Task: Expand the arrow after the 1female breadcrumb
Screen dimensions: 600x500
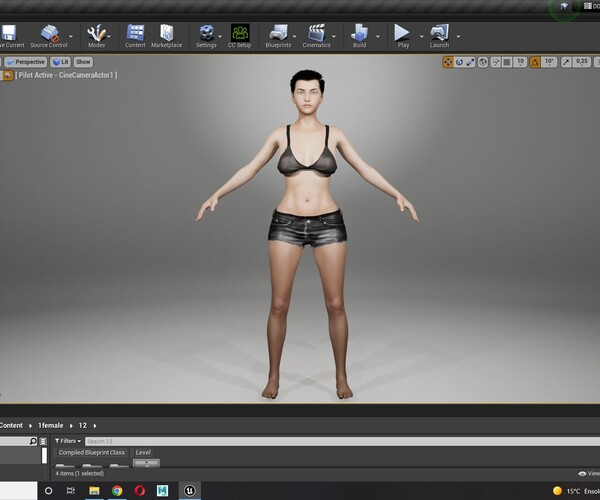Action: [71, 426]
